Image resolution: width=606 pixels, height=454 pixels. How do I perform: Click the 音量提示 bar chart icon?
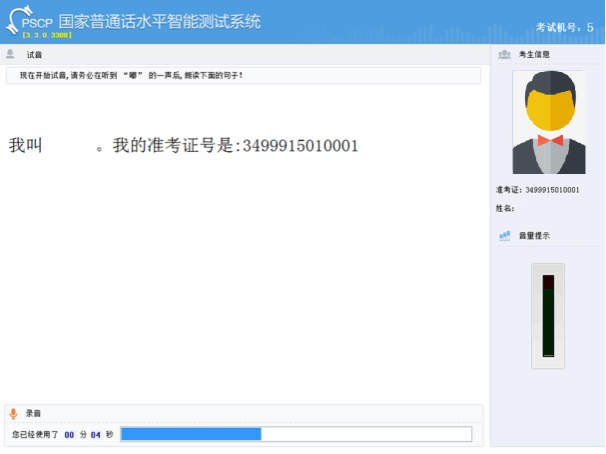tap(505, 235)
